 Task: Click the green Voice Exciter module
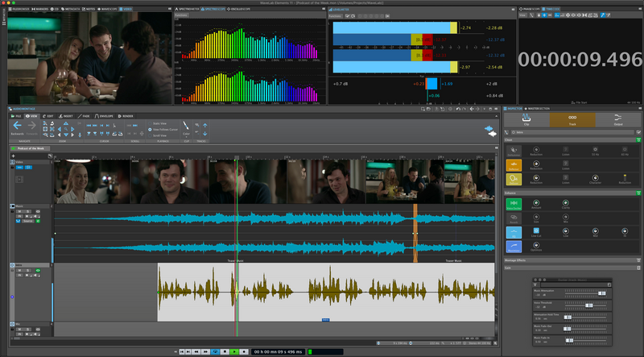pos(513,204)
